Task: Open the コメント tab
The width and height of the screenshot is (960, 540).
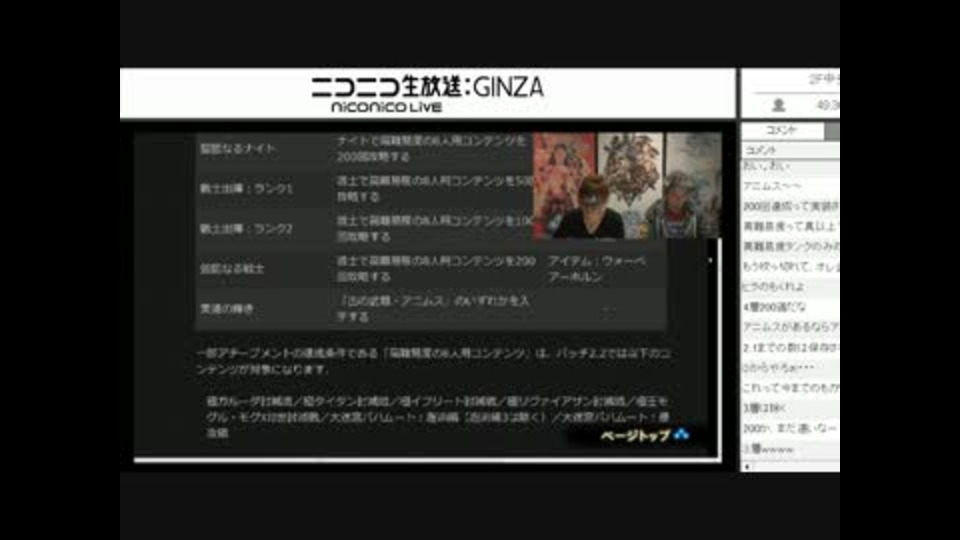Action: [782, 130]
